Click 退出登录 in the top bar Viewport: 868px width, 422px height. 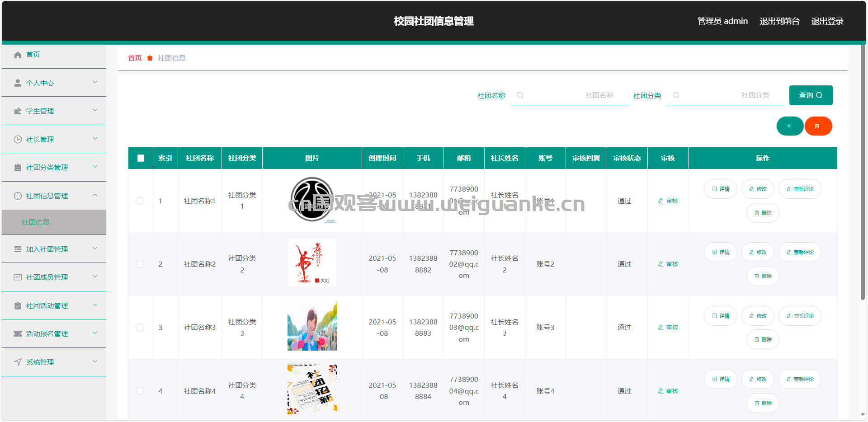click(x=827, y=21)
